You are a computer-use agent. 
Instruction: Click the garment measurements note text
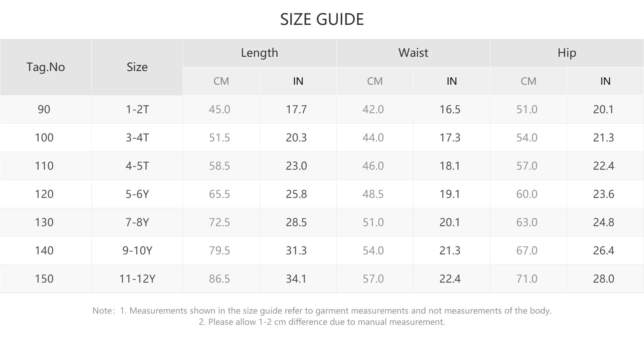point(336,311)
